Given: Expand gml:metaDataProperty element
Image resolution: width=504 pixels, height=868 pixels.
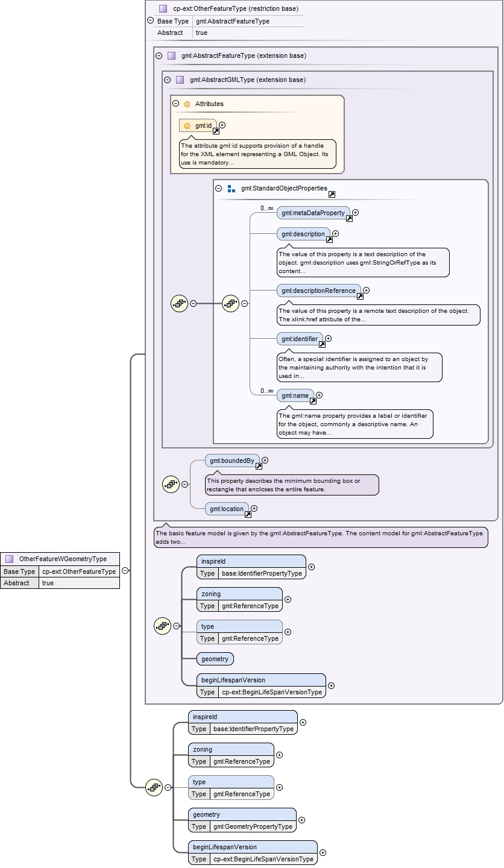Looking at the screenshot, I should pos(356,212).
